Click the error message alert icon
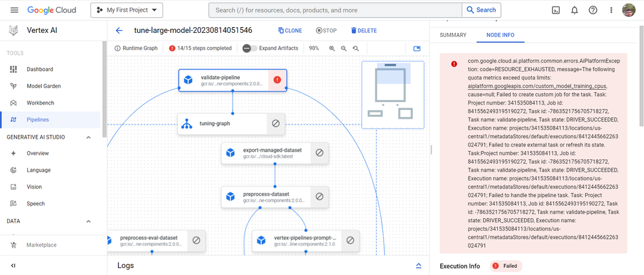The image size is (644, 275). click(x=454, y=64)
